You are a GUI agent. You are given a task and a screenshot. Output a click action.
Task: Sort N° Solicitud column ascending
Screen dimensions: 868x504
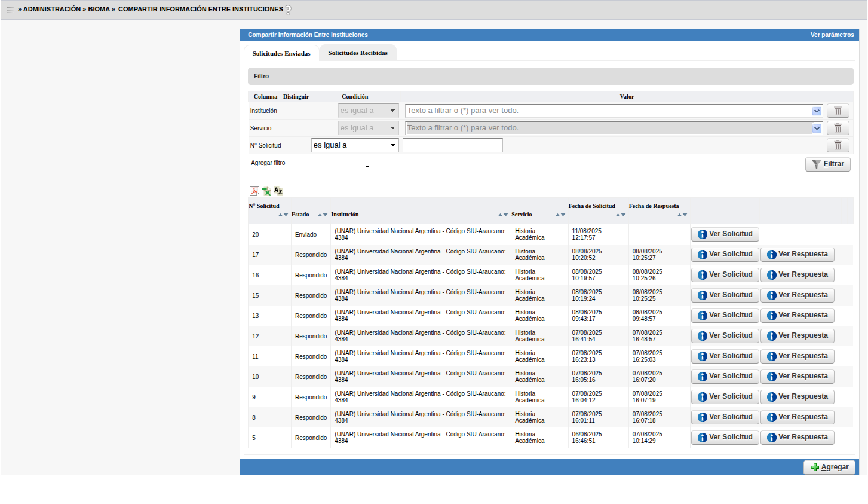(x=281, y=215)
